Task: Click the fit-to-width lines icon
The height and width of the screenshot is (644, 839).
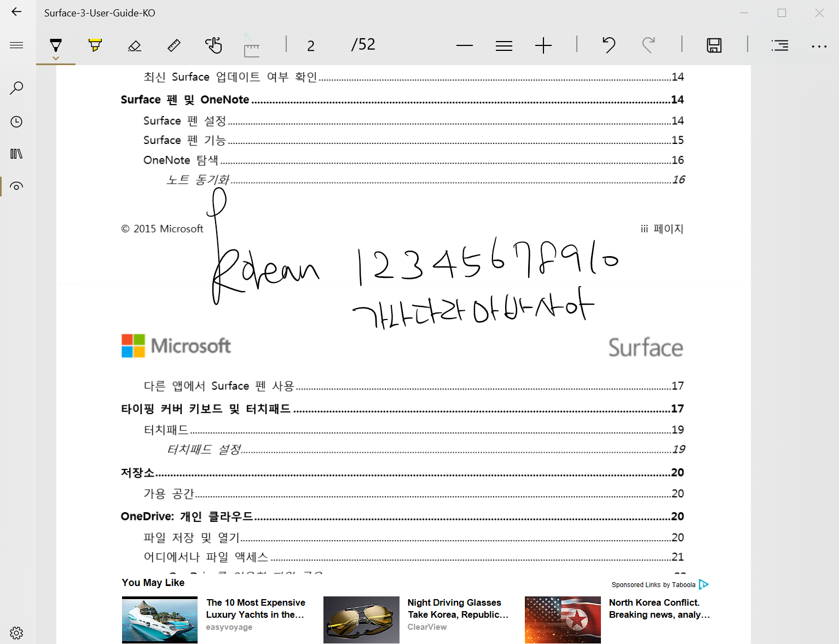Action: pyautogui.click(x=504, y=45)
